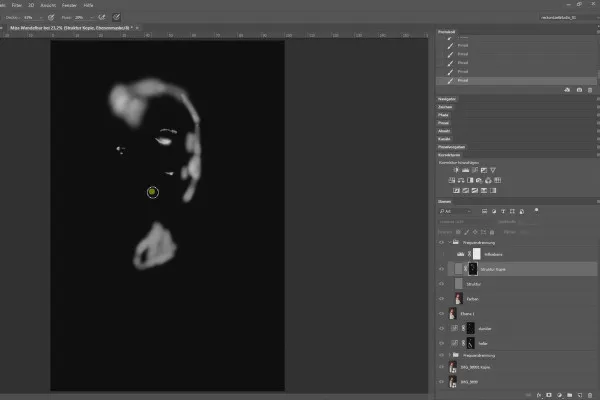The image size is (600, 400).
Task: Filter layers by pixel layers
Action: point(484,211)
